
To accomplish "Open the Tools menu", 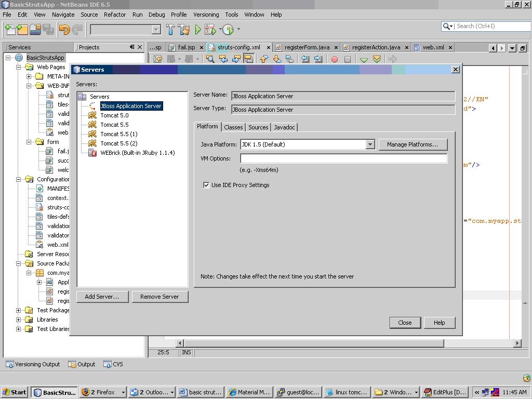I will point(231,15).
